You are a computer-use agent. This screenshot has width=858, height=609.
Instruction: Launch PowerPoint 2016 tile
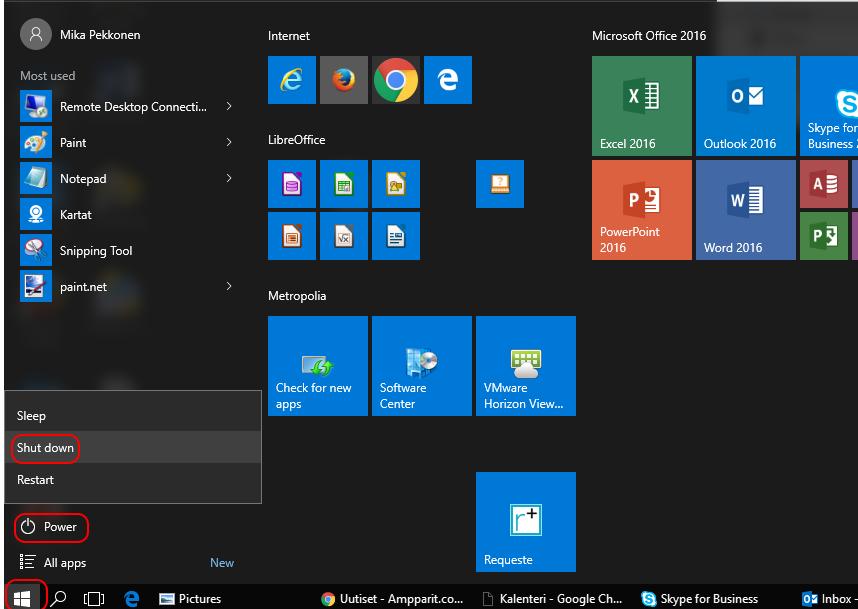642,210
